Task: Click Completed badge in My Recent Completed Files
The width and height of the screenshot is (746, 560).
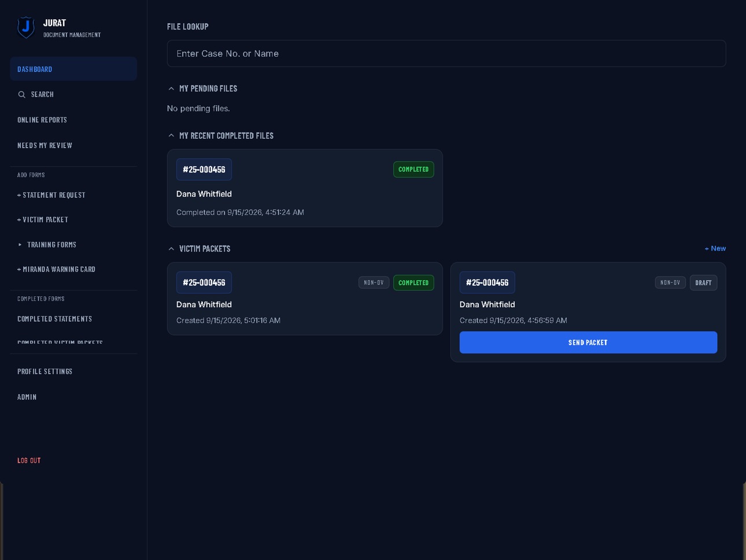Action: coord(413,170)
